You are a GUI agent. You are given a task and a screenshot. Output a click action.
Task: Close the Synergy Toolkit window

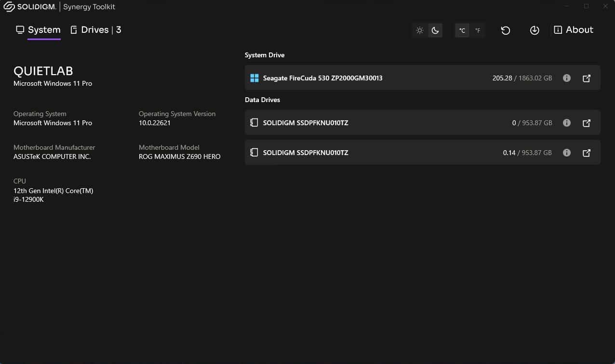coord(605,6)
